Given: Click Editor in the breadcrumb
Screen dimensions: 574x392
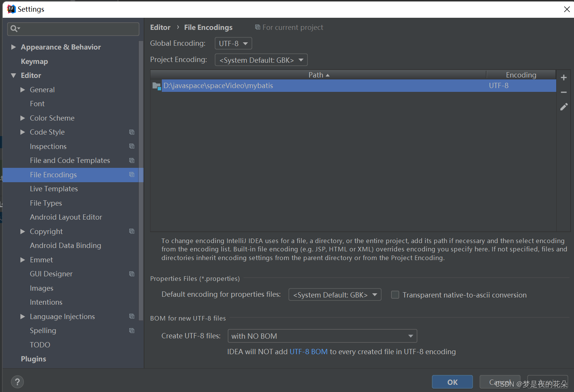Looking at the screenshot, I should pyautogui.click(x=160, y=28).
